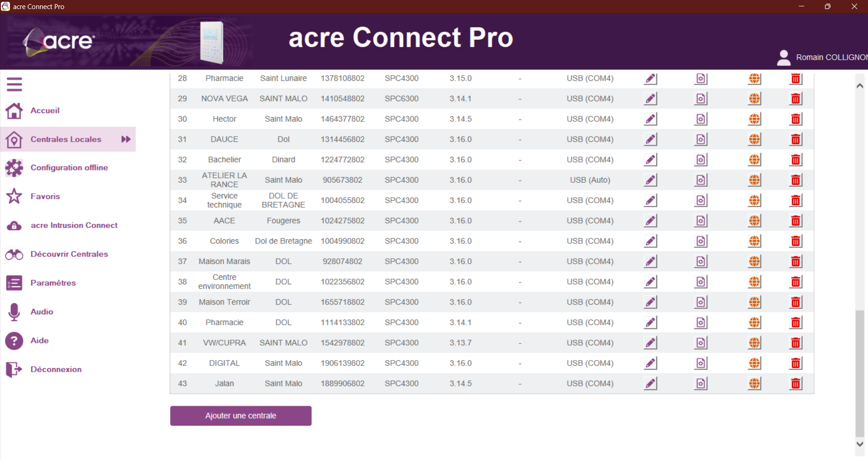Open Configuration offline menu item
The width and height of the screenshot is (868, 460).
[x=69, y=168]
